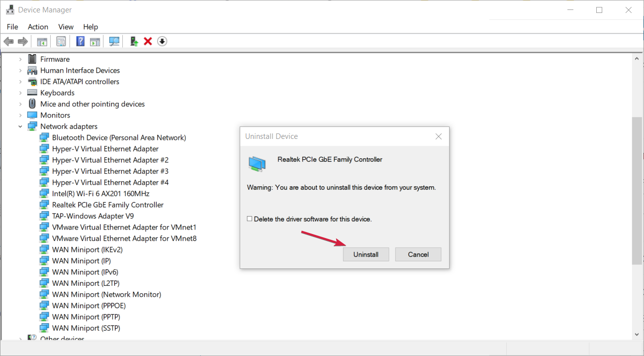
Task: Go back using the toolbar Back arrow
Action: pos(8,41)
